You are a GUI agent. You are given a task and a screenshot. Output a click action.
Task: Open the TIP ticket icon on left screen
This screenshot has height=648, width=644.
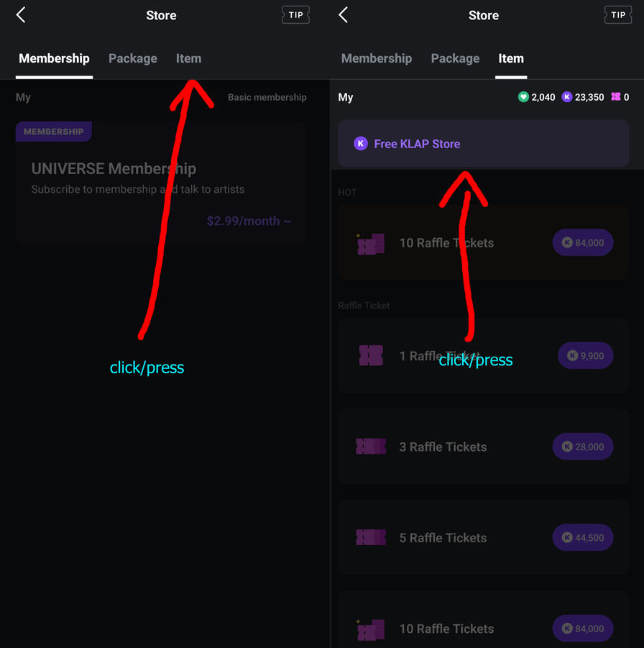[x=295, y=15]
